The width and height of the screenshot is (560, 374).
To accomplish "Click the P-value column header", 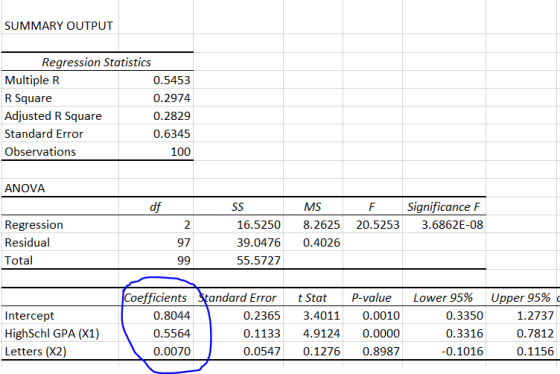I will 371,298.
